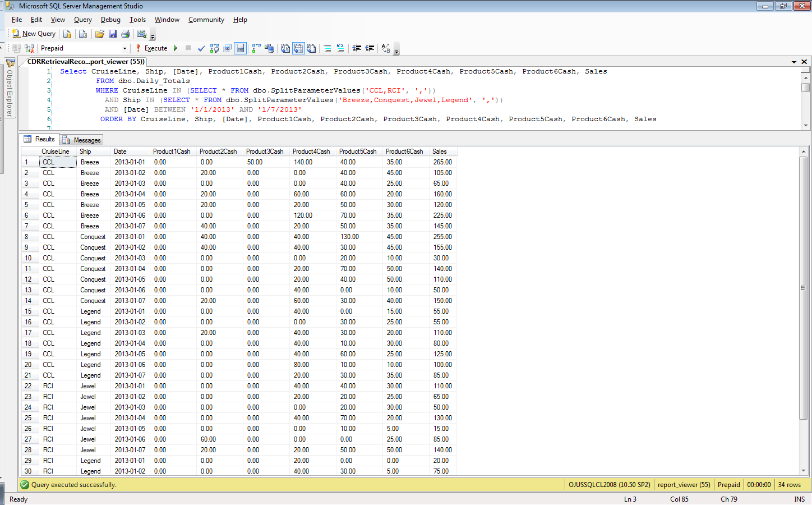Click the Save floppy disk icon
This screenshot has width=812, height=505.
click(113, 34)
